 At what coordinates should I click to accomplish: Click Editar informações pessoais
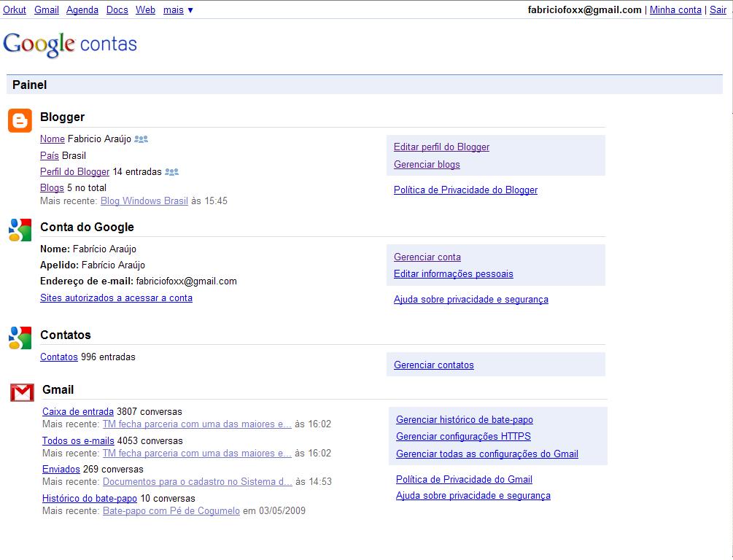[454, 274]
